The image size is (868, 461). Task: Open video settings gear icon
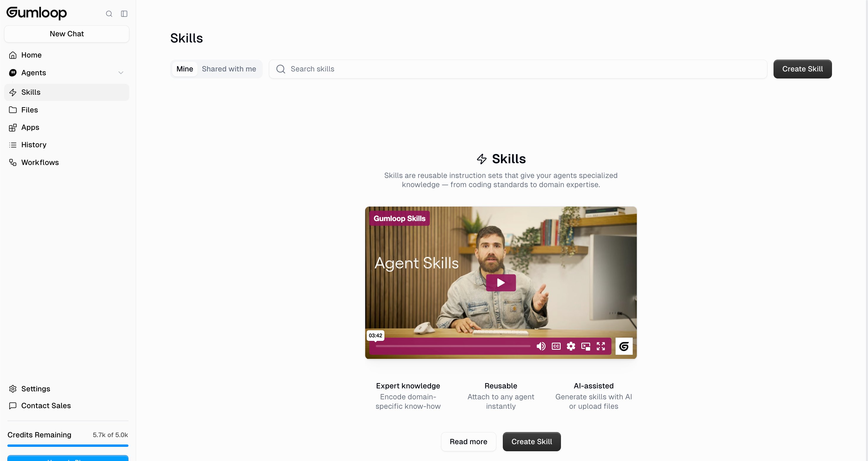point(571,346)
